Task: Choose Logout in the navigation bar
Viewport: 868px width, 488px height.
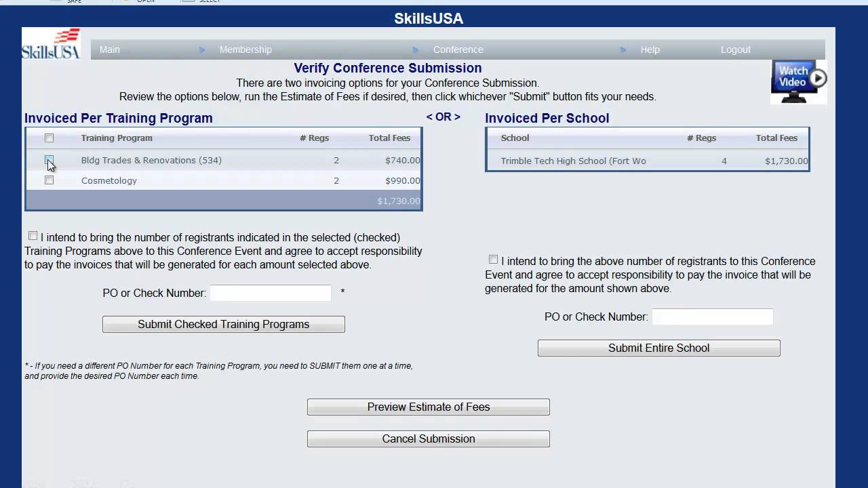Action: tap(736, 49)
